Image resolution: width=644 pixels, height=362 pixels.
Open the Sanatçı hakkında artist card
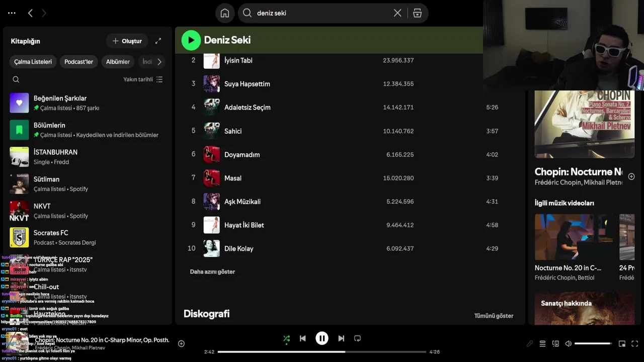585,309
